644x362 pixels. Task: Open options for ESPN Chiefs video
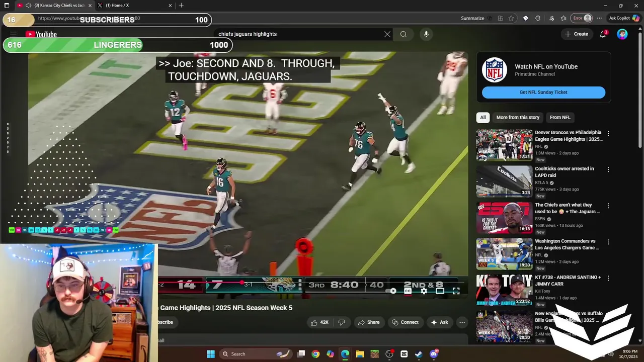click(x=608, y=206)
